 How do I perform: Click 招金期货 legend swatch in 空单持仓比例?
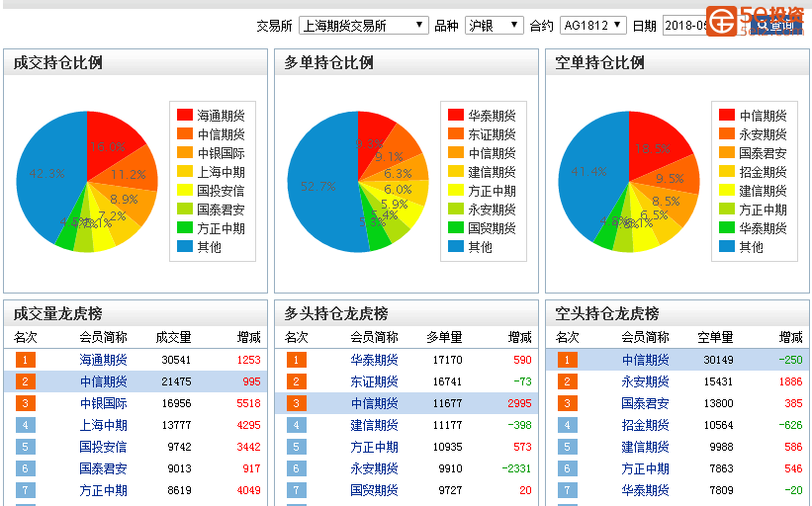pyautogui.click(x=727, y=171)
